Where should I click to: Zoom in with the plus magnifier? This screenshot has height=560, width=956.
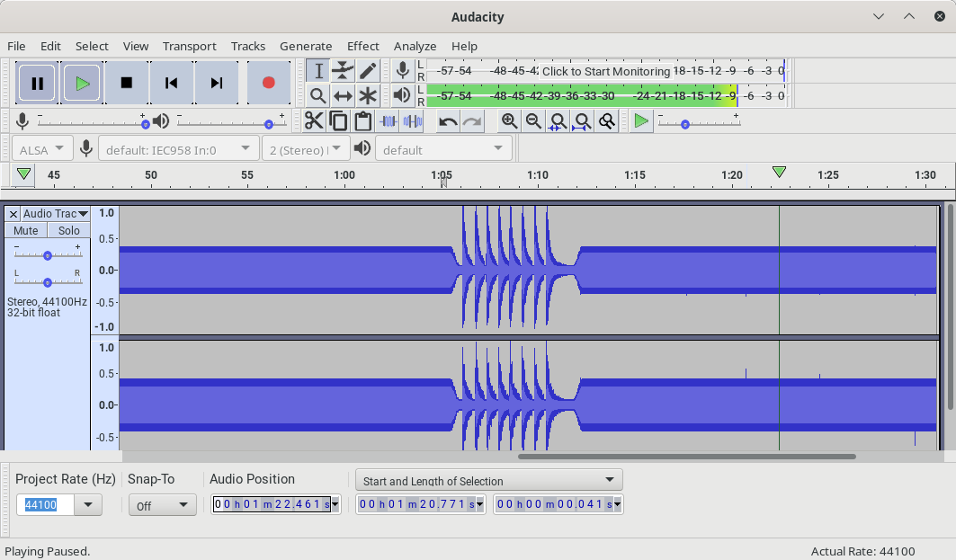509,121
